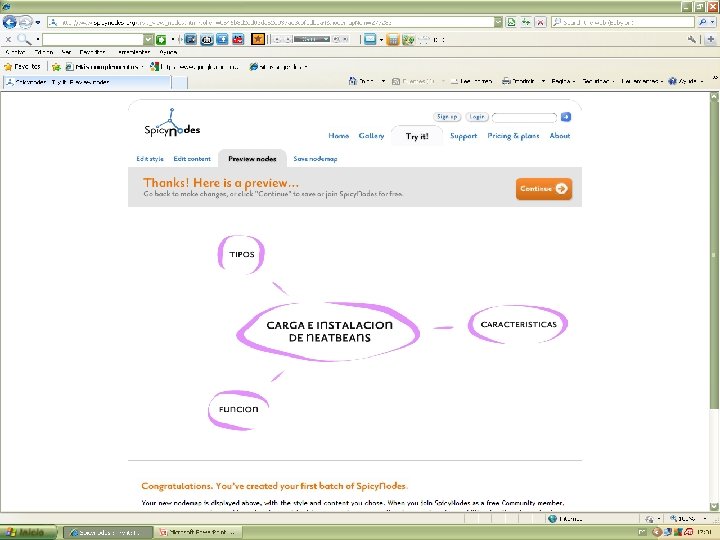Click the map toolbar icon beside calculator
This screenshot has height=540, width=720.
[408, 40]
